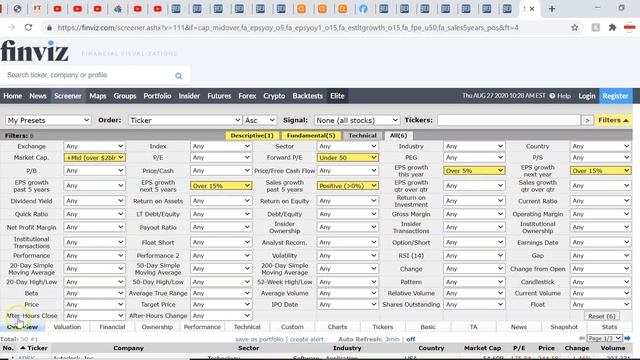Click the tickers submit arrow button
This screenshot has width=640, height=360.
point(587,120)
